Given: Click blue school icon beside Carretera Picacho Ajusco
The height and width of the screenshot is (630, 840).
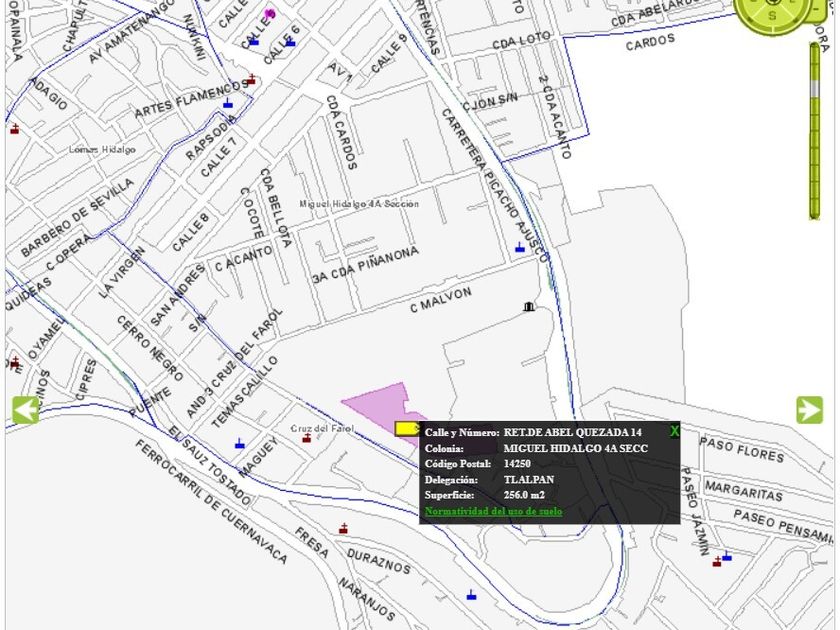Looking at the screenshot, I should [520, 248].
